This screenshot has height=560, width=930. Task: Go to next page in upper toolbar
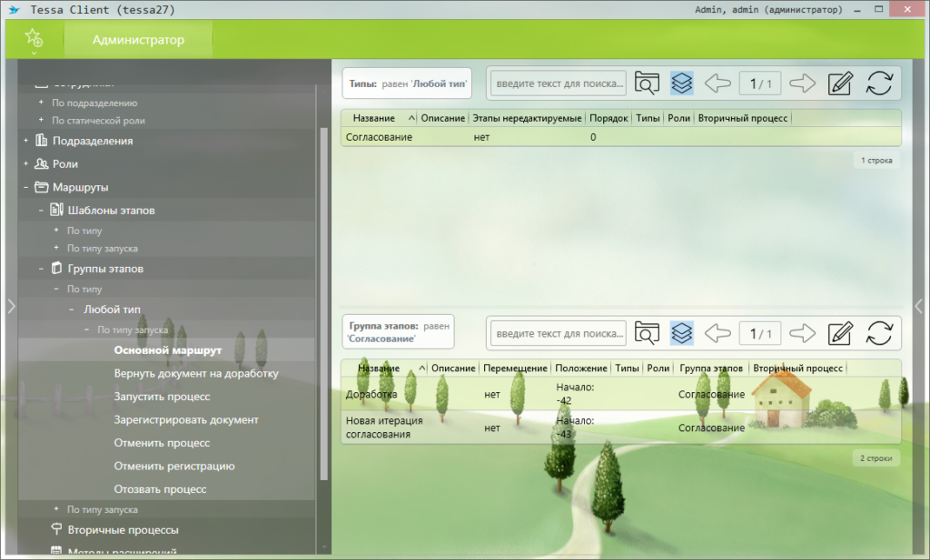802,84
